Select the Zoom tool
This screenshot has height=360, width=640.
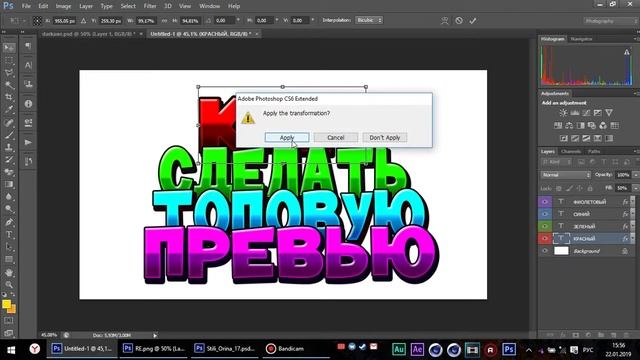(x=9, y=284)
